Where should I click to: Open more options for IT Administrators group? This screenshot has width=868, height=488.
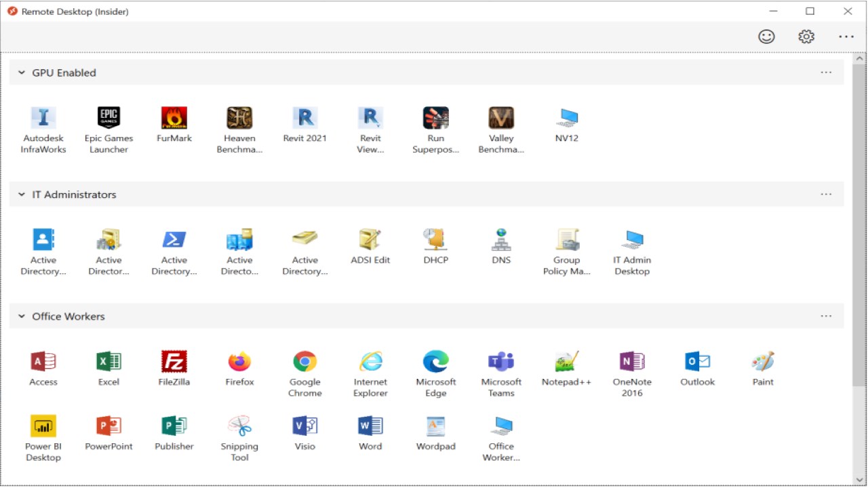point(826,195)
